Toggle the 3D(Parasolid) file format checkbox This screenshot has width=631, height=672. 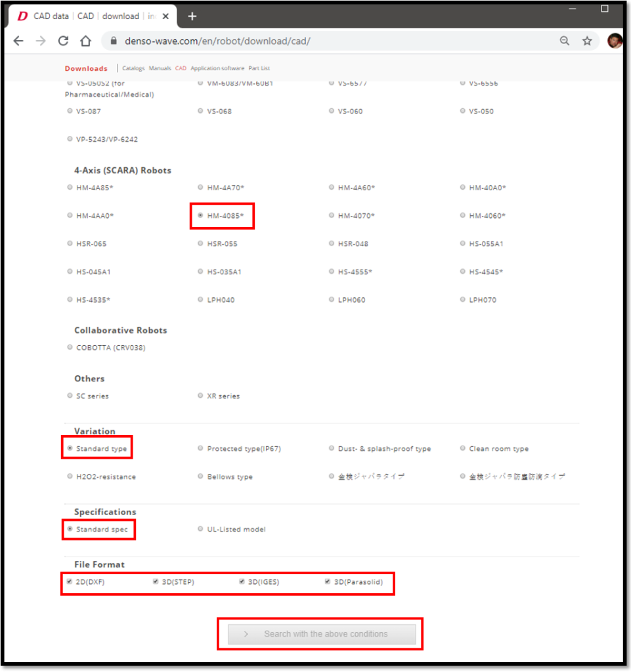(328, 581)
